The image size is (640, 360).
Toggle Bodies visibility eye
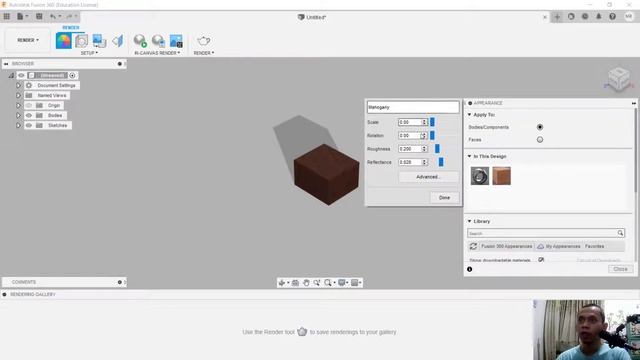(29, 116)
